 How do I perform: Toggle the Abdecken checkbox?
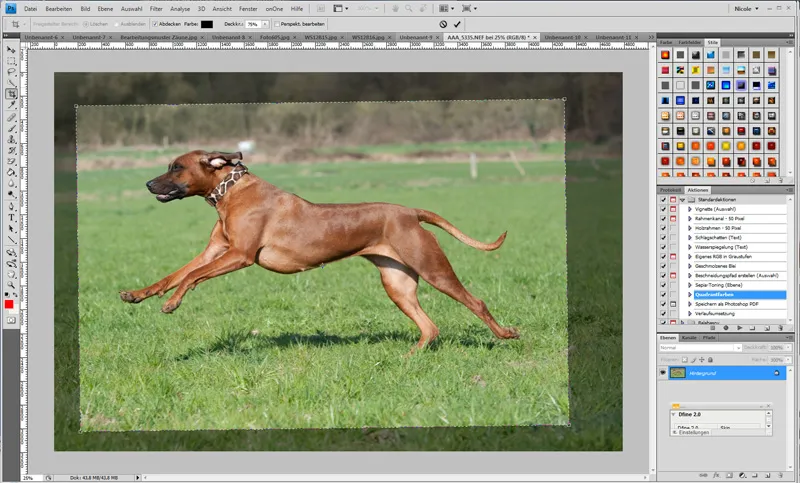[x=156, y=24]
